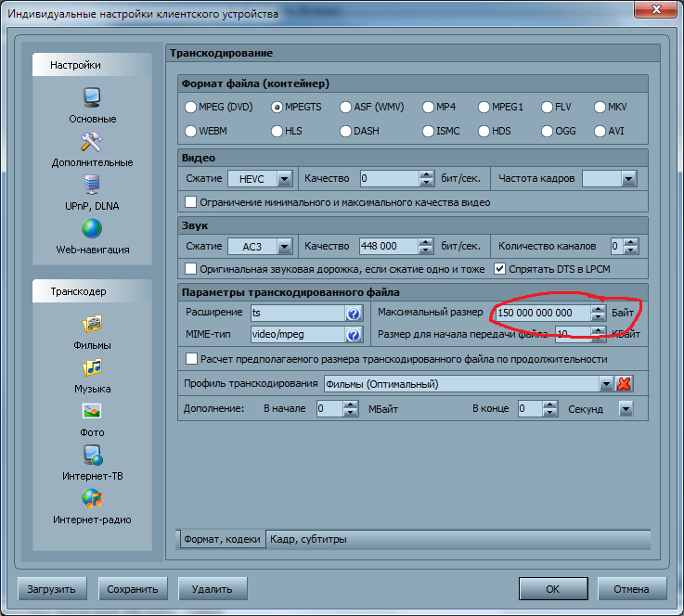This screenshot has width=684, height=616.
Task: Click the red delete profile icon
Action: (625, 384)
